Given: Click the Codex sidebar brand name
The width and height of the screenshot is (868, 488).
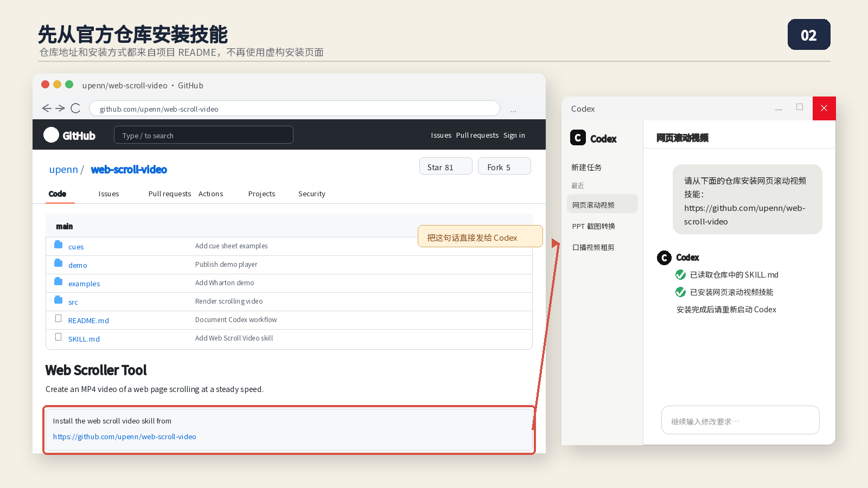Looking at the screenshot, I should 603,139.
